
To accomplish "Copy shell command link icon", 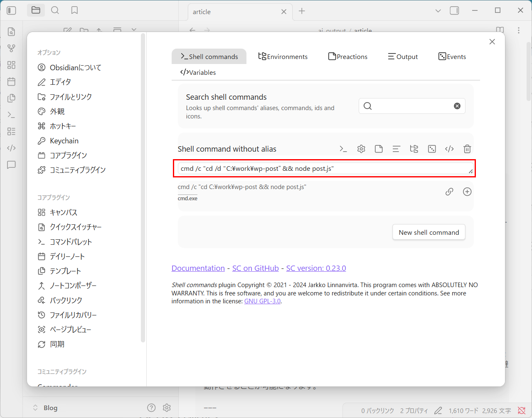I will (x=449, y=192).
